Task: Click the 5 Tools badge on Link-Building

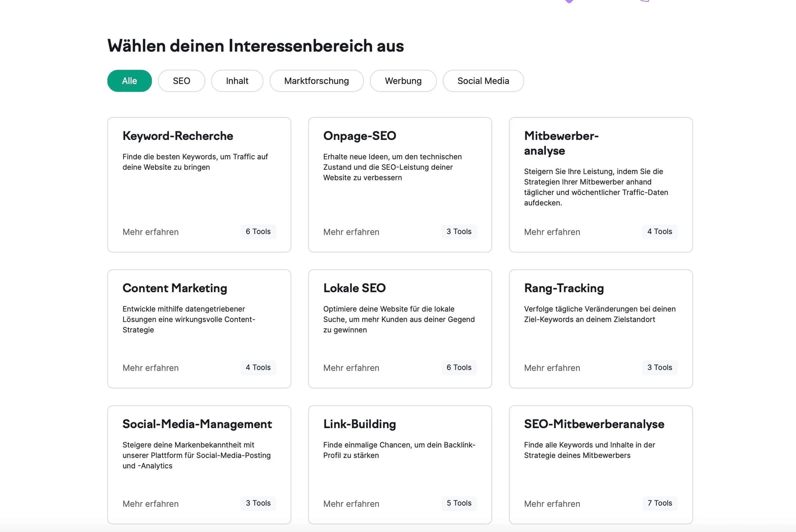Action: tap(459, 503)
